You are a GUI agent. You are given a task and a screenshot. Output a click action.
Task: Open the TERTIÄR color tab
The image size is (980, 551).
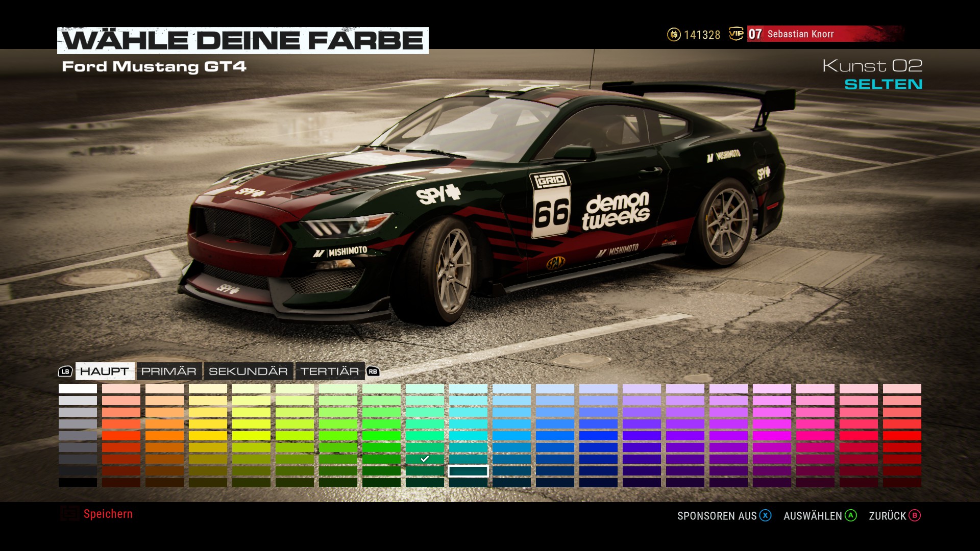point(330,371)
